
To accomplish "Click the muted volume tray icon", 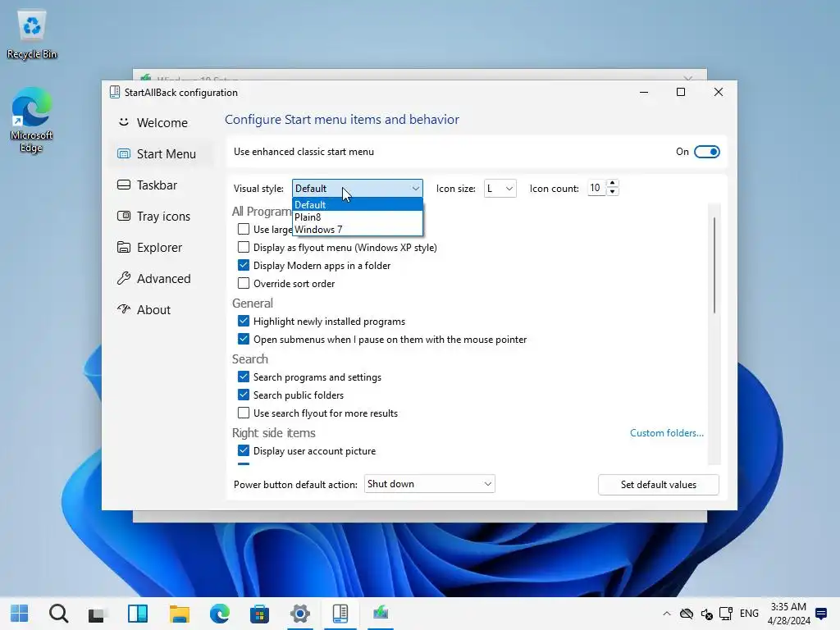I will pos(706,614).
